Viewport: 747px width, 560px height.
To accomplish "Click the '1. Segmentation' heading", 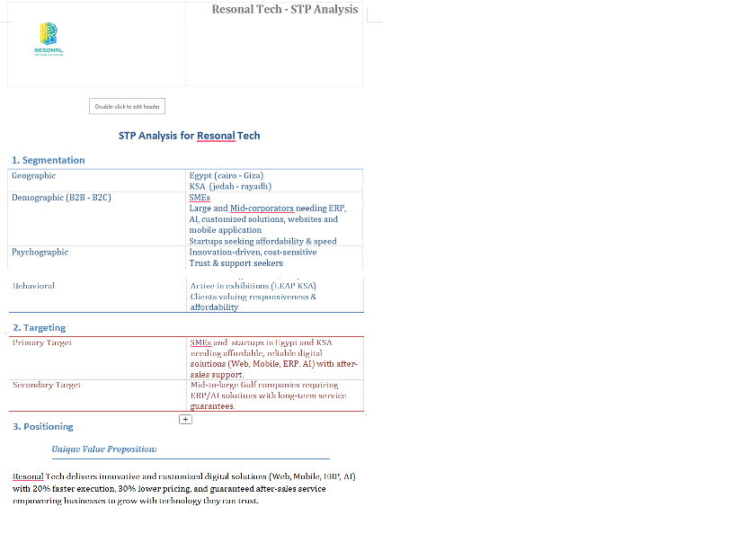I will pos(49,160).
